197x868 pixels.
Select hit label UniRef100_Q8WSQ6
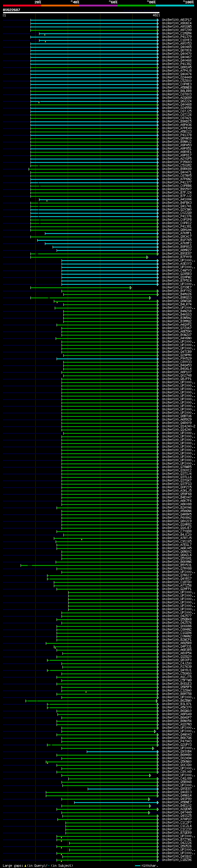click(x=177, y=301)
